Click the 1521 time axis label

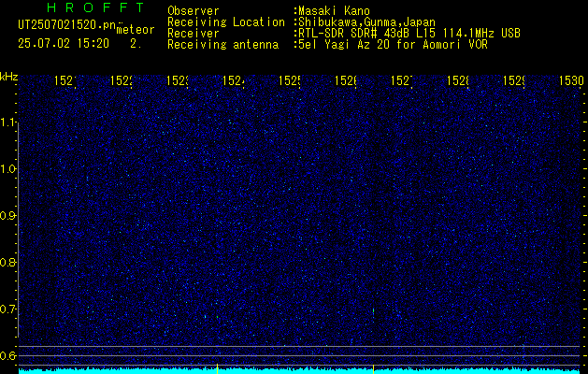tap(65, 80)
